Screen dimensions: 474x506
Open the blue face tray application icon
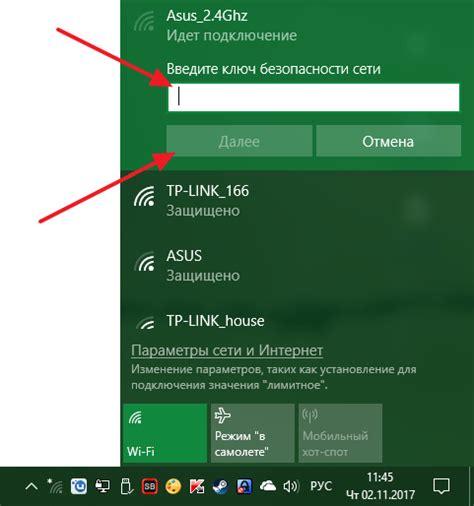click(x=79, y=487)
